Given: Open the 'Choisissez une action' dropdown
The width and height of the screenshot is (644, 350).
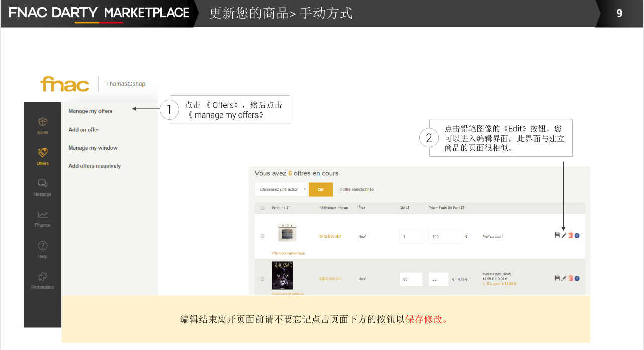Looking at the screenshot, I should 282,189.
